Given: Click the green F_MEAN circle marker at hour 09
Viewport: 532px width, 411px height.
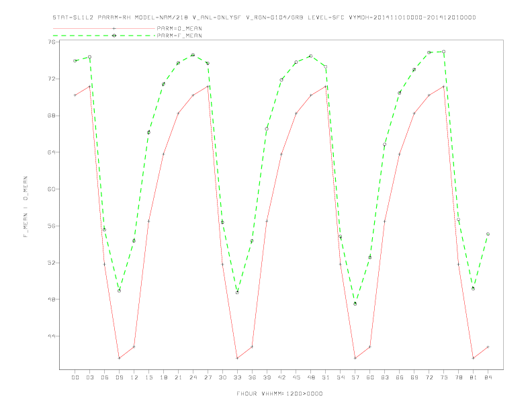Looking at the screenshot, I should 119,291.
